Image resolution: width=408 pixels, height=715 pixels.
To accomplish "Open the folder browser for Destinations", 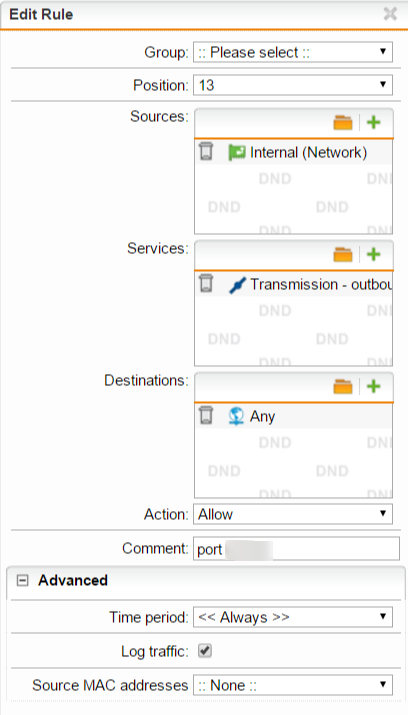I will point(343,387).
